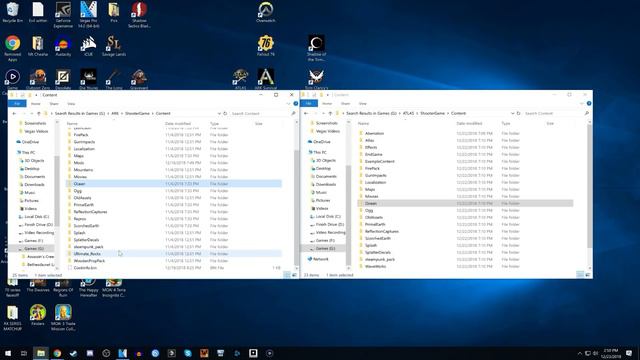The image size is (640, 360).
Task: Go back in the ARK Explorer window
Action: (14, 113)
